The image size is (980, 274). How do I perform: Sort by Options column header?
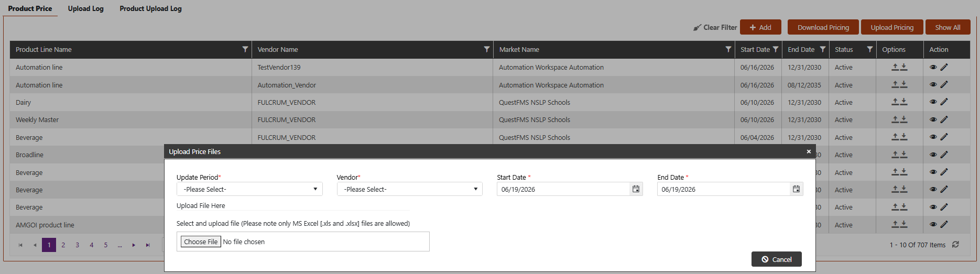894,49
